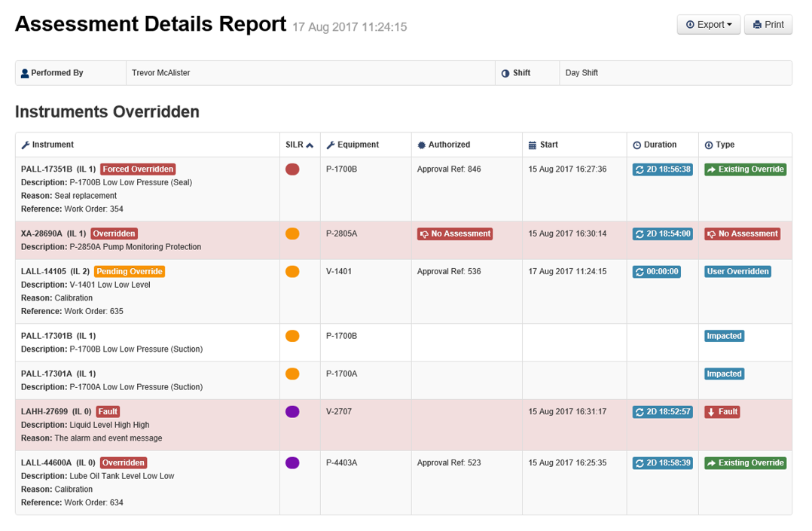Click the Forced Overridden status badge

[138, 169]
